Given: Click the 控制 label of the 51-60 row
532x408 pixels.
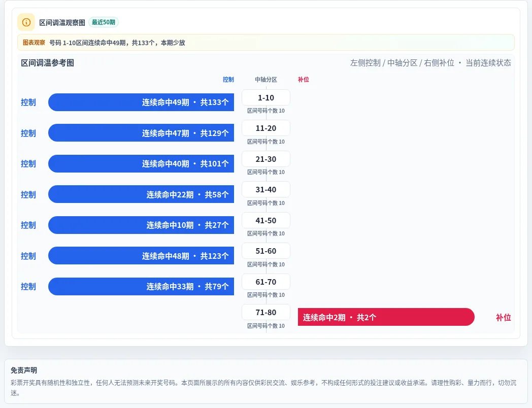Looking at the screenshot, I should tap(28, 256).
